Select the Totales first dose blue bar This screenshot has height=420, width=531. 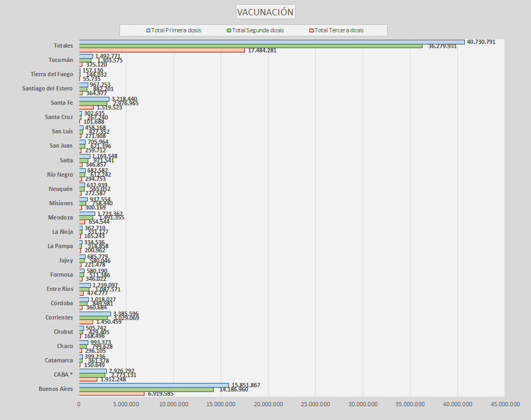272,42
